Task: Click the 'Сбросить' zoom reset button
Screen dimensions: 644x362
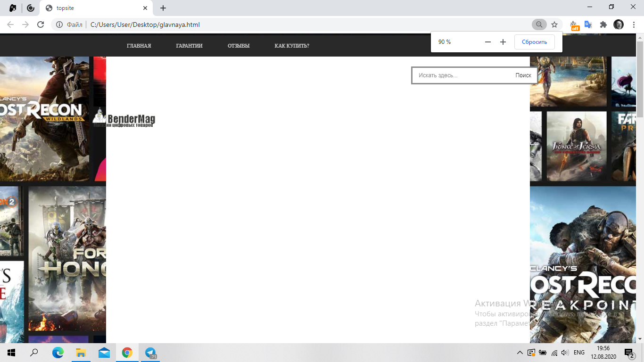Action: point(534,42)
